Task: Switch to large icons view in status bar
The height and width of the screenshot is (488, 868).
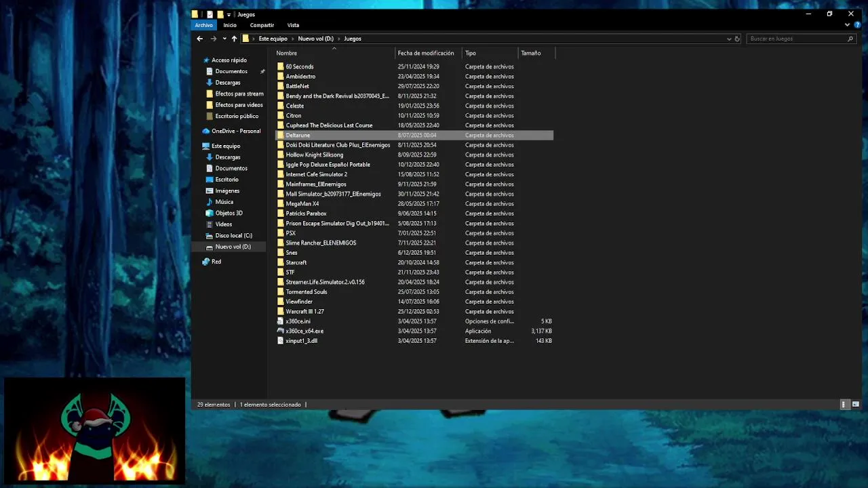Action: pos(855,405)
